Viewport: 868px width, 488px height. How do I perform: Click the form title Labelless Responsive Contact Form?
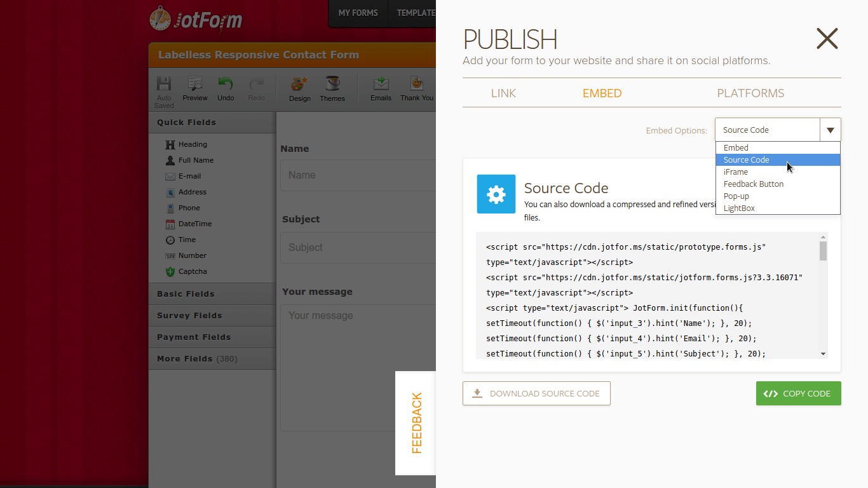tap(259, 55)
